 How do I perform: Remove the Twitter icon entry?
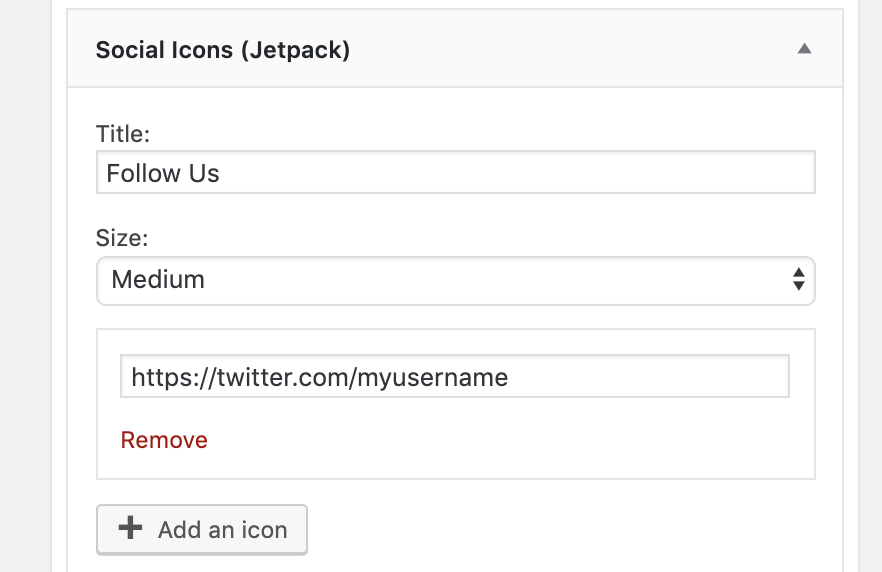[x=164, y=440]
